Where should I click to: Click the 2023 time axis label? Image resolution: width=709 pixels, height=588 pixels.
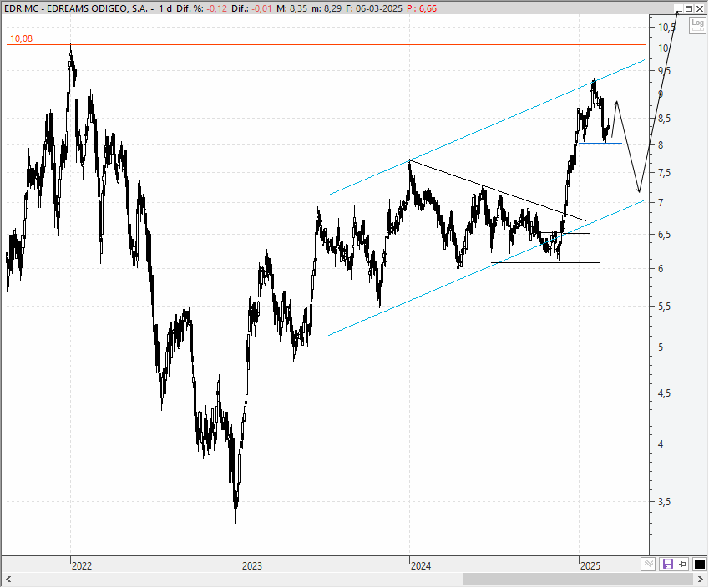point(252,565)
